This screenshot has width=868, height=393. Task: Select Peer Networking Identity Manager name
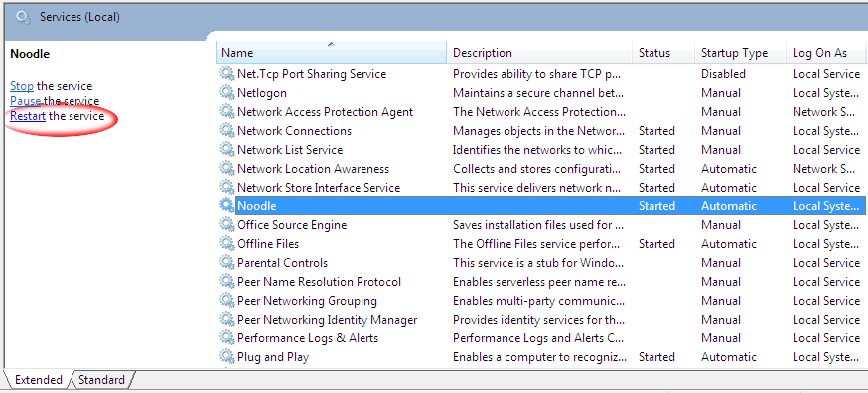coord(327,319)
